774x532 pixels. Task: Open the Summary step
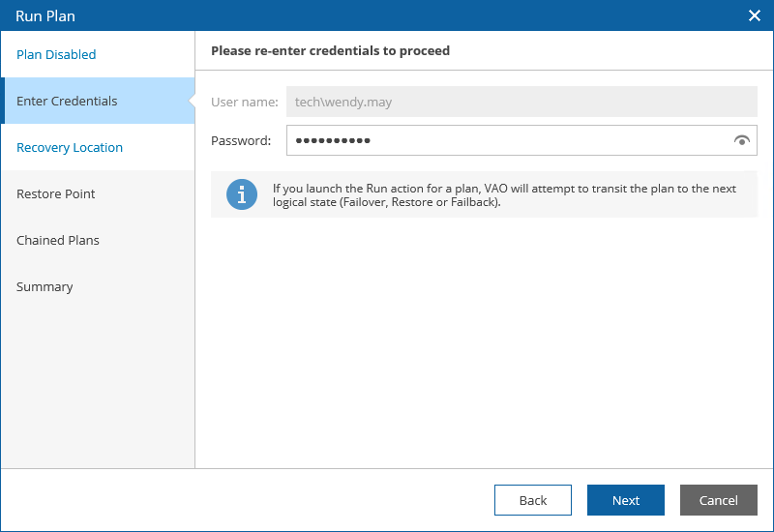tap(45, 287)
